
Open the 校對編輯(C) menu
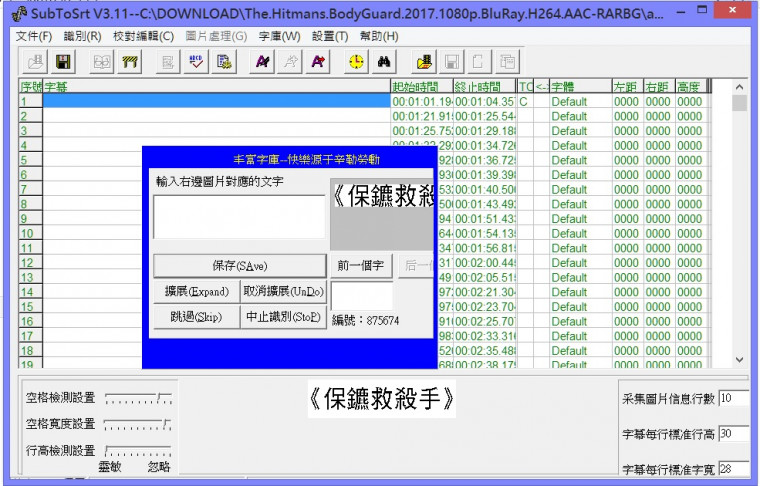[143, 36]
